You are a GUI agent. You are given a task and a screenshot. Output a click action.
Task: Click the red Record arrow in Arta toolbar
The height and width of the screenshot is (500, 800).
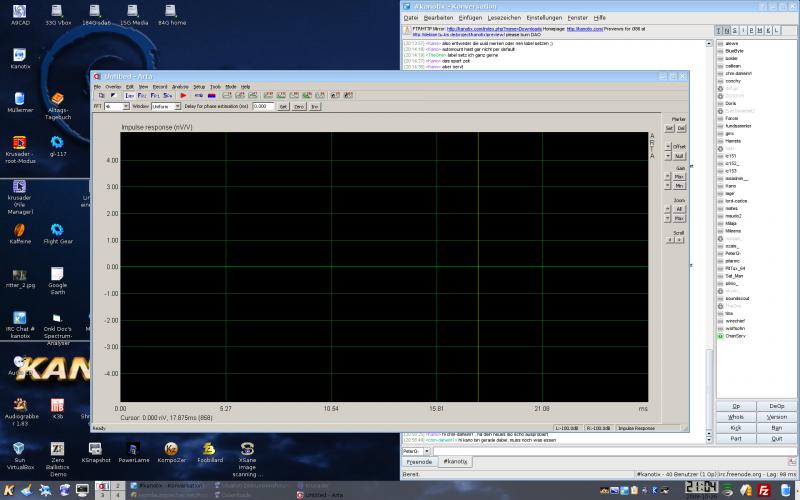tap(183, 95)
